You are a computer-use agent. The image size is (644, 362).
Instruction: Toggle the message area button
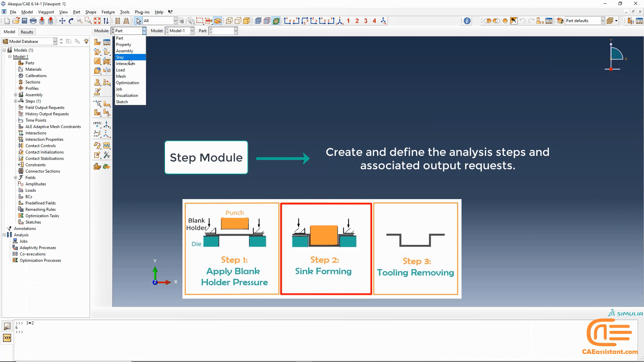point(7,326)
